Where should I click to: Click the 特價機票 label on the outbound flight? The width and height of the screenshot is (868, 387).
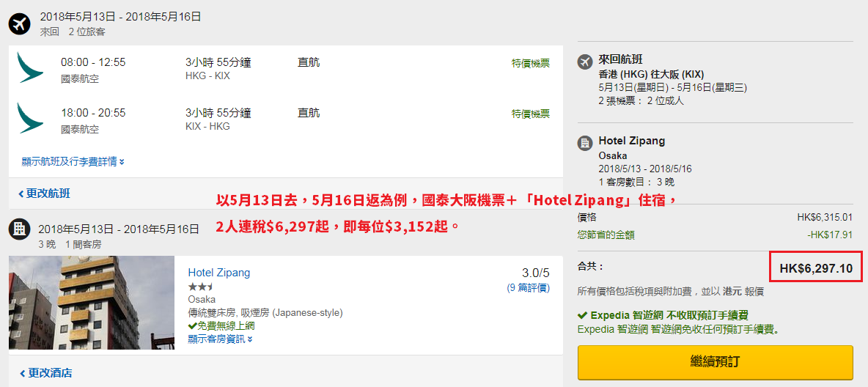(x=530, y=63)
